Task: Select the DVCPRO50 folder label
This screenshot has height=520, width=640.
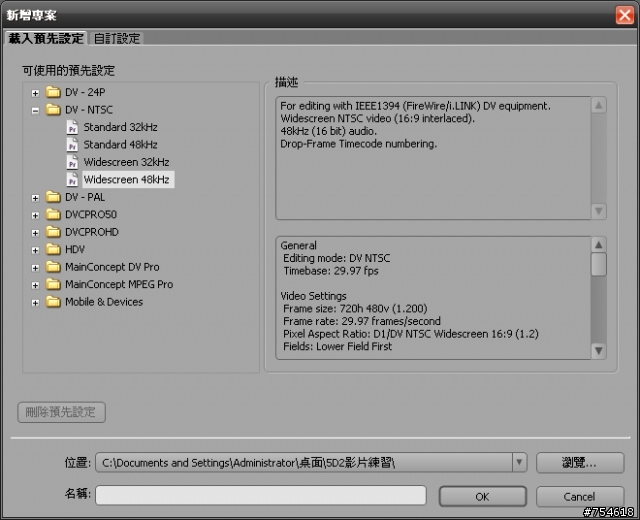Action: [x=91, y=214]
